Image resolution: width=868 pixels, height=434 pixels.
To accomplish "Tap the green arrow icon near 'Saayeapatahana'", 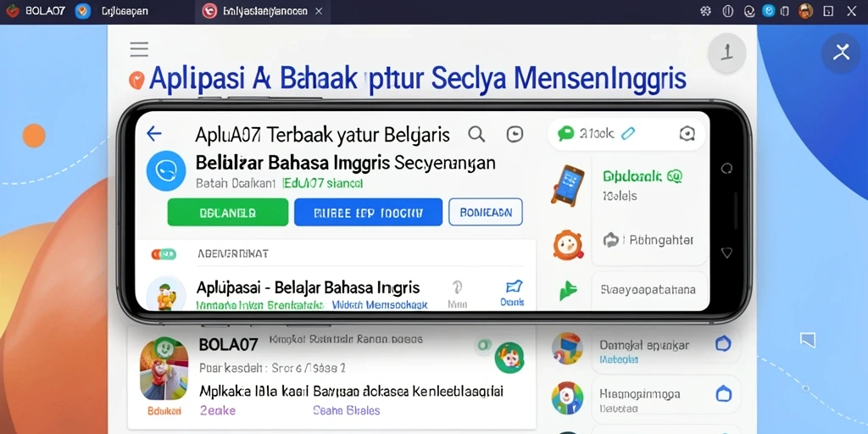I will pos(568,291).
